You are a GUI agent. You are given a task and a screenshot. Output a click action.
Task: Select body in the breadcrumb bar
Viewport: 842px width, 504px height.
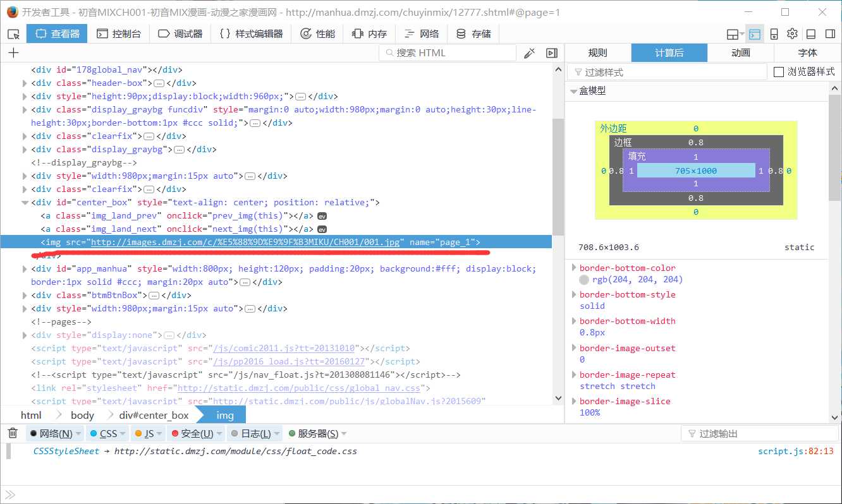pos(82,415)
